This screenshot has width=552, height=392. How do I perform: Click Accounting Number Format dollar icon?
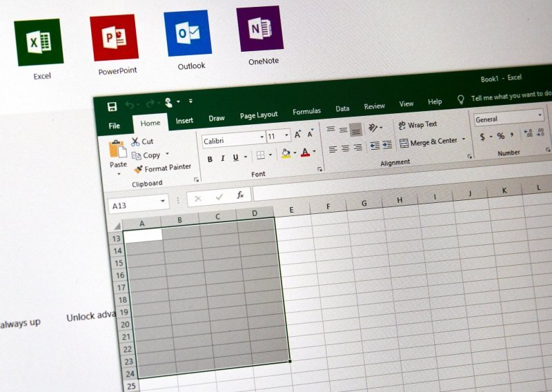point(482,137)
